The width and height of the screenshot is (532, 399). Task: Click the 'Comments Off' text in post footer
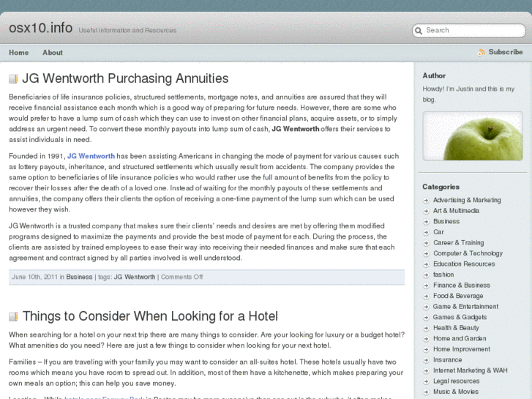point(182,277)
